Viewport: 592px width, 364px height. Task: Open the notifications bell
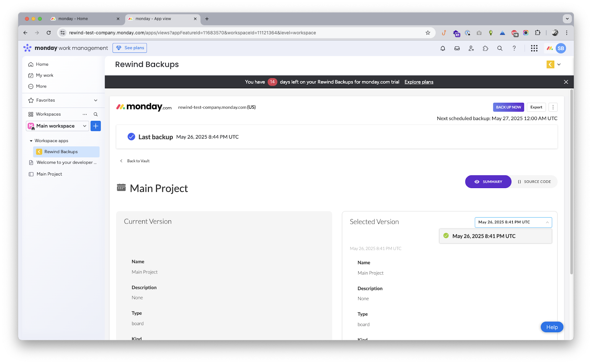443,48
